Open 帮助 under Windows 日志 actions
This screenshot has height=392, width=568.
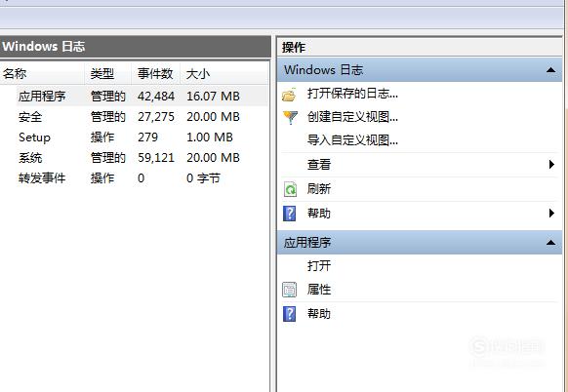coord(319,214)
